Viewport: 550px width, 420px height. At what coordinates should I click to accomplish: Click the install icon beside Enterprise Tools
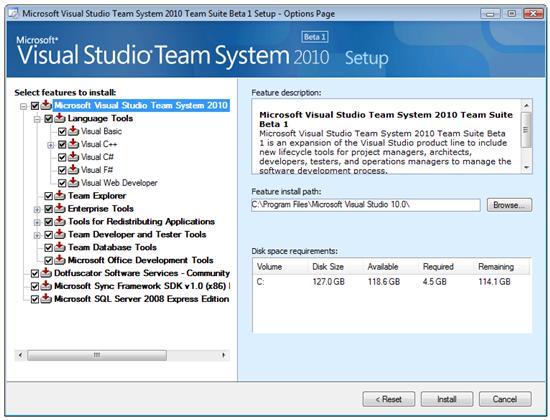pyautogui.click(x=60, y=208)
